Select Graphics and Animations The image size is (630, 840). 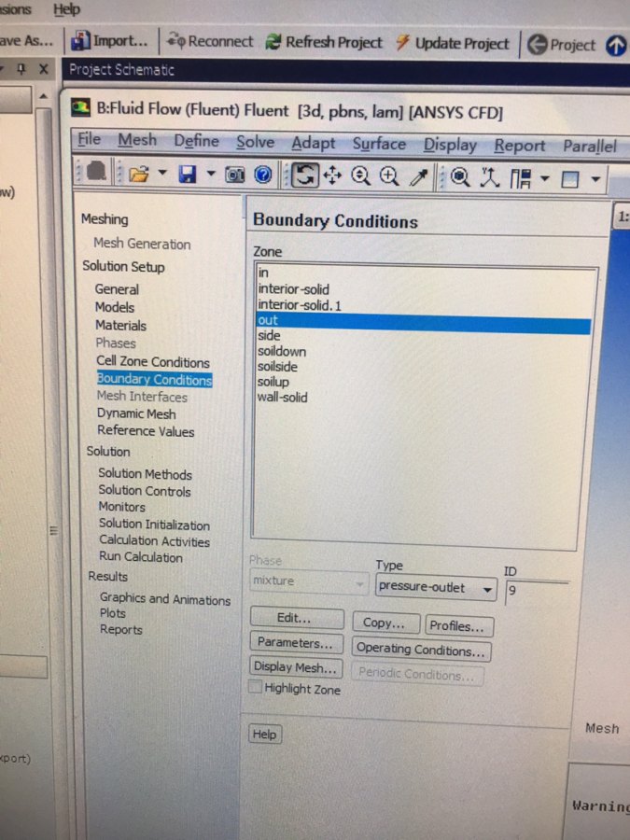[x=165, y=599]
